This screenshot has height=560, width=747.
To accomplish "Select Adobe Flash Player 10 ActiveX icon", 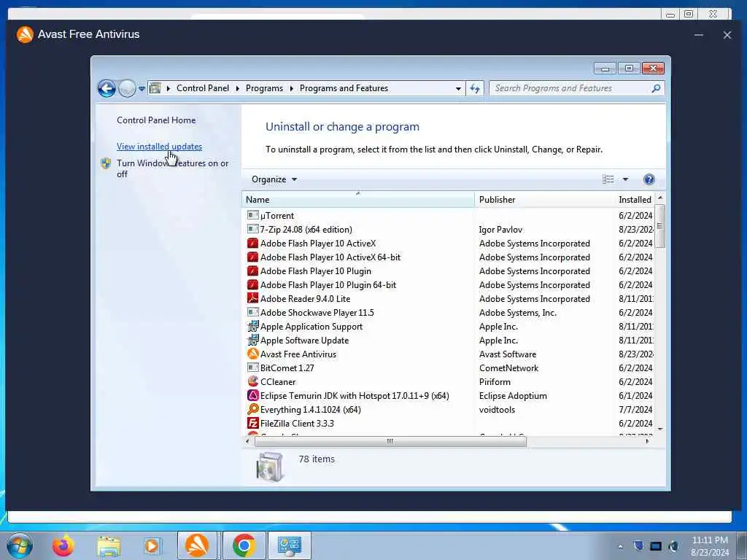I will [x=253, y=244].
